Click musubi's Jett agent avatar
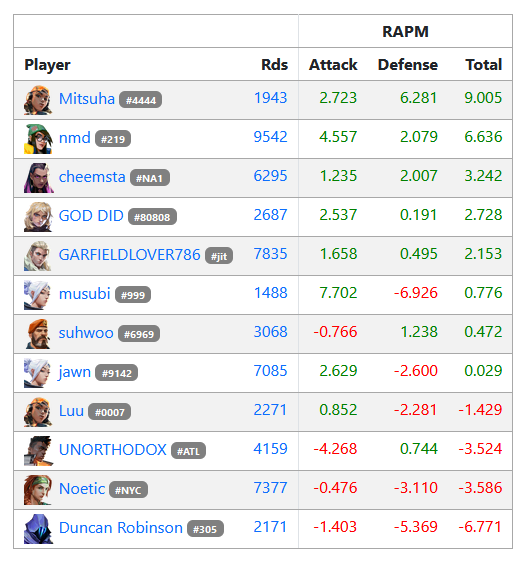The image size is (530, 562). tap(38, 295)
